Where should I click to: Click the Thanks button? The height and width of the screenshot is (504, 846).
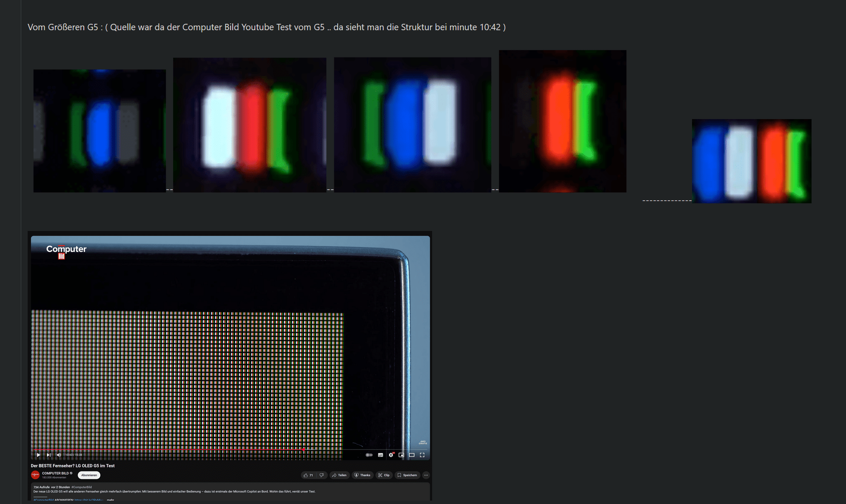coord(362,475)
